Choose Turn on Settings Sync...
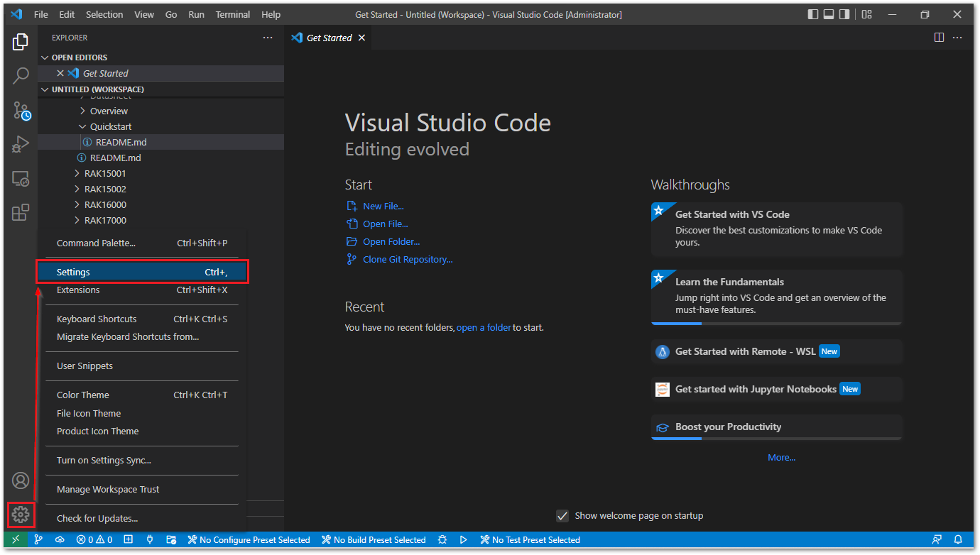 142,460
